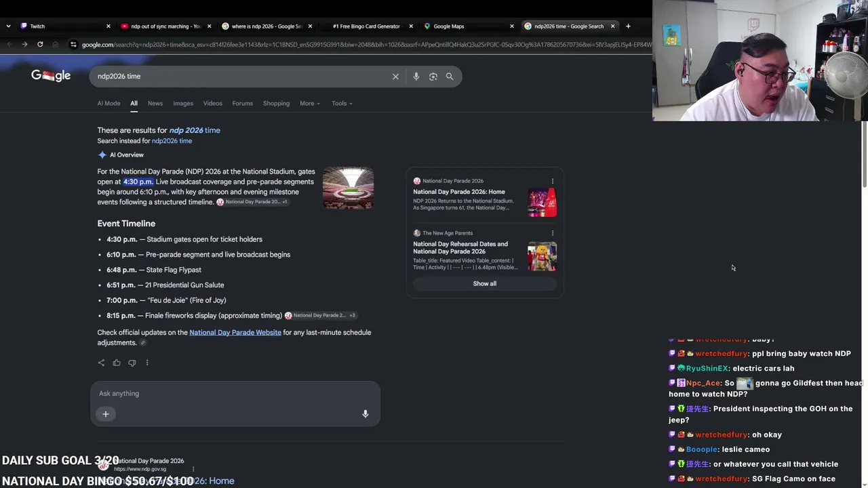Close the Google Maps tab
Viewport: 868px width, 488px height.
point(512,26)
